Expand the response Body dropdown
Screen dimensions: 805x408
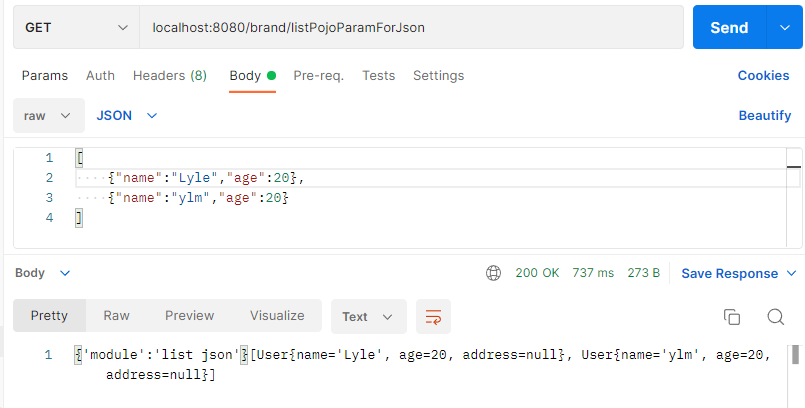point(42,273)
